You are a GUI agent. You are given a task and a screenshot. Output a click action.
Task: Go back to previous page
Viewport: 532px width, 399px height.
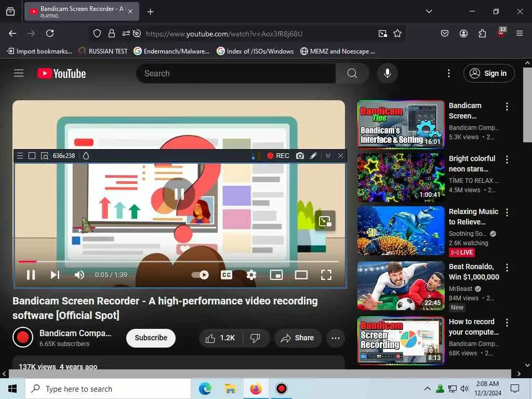tap(12, 33)
